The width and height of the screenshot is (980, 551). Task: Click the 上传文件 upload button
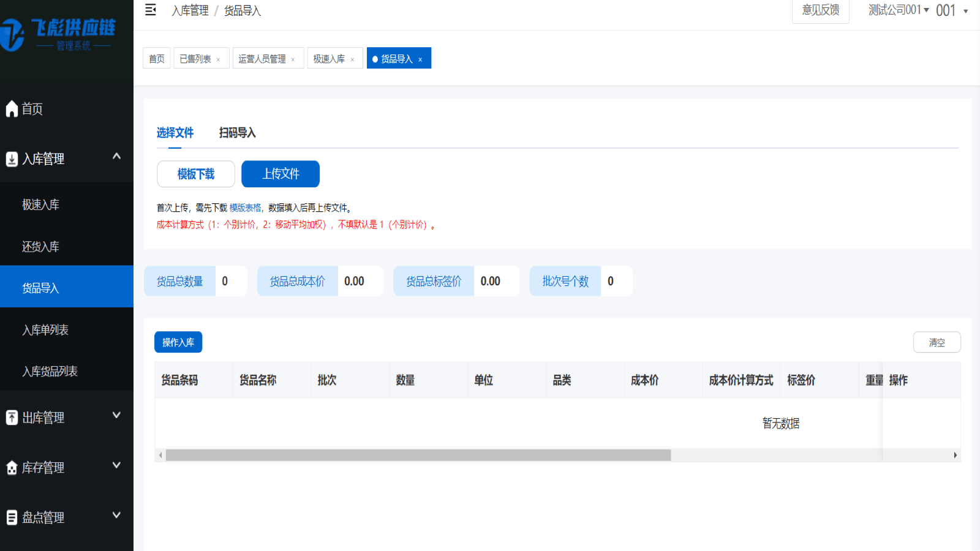280,174
